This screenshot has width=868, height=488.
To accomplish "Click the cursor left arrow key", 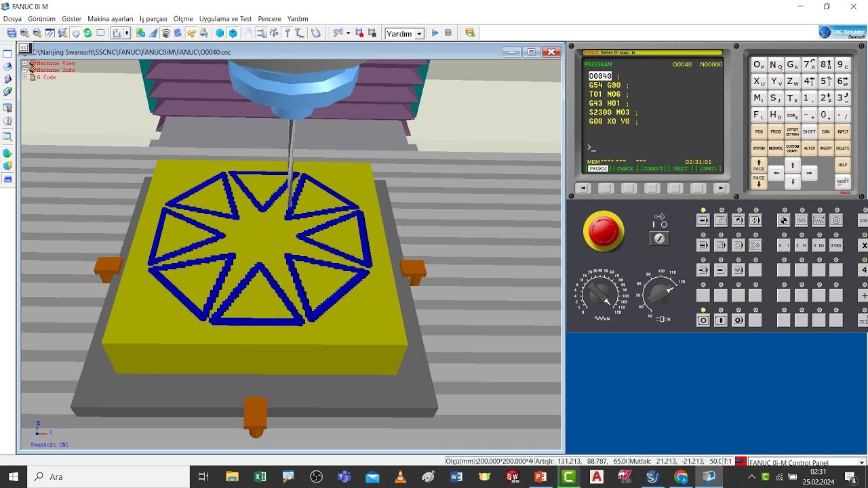I will (776, 173).
